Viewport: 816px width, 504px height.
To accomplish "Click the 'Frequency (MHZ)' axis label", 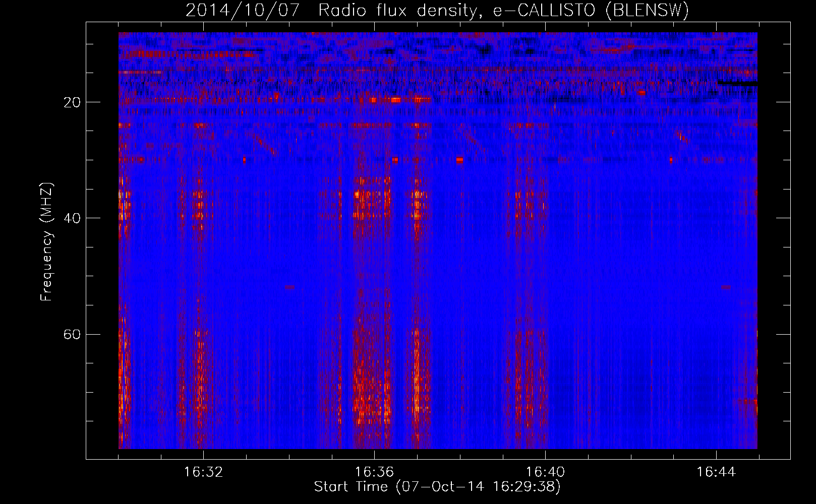I will point(46,242).
